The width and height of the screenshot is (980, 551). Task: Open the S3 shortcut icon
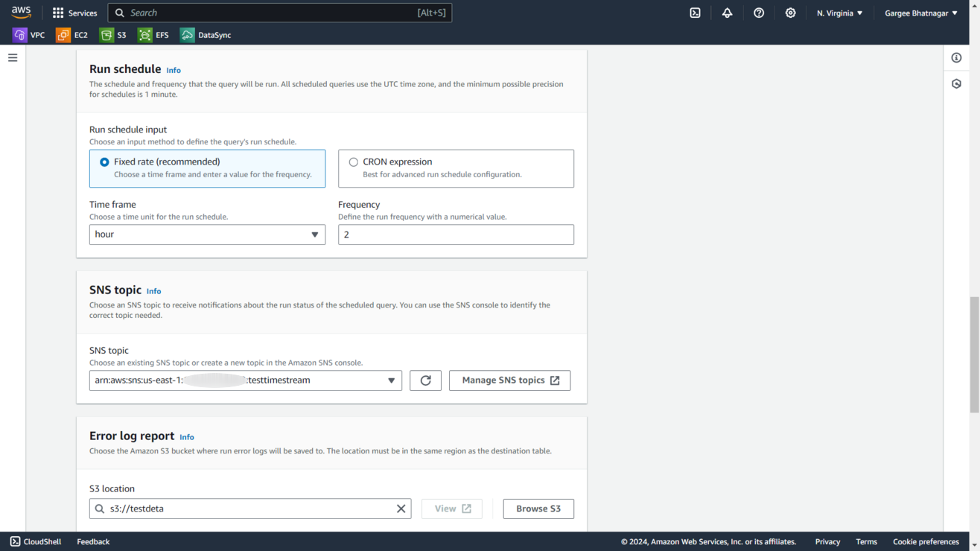106,35
